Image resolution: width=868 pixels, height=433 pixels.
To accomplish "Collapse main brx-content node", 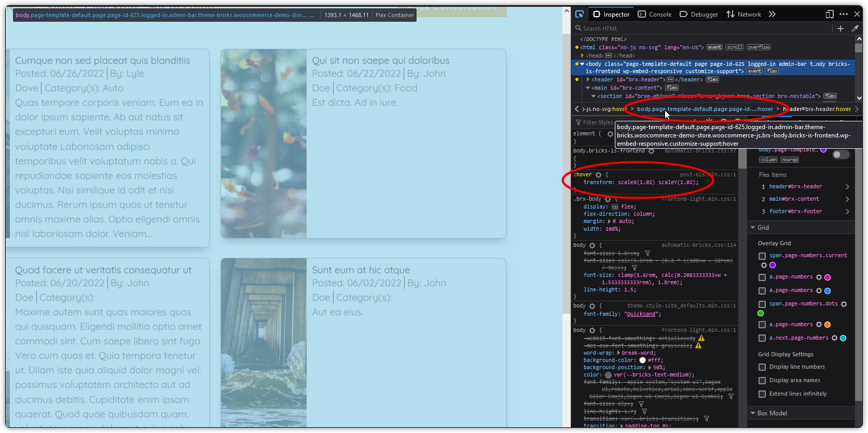I will click(588, 88).
